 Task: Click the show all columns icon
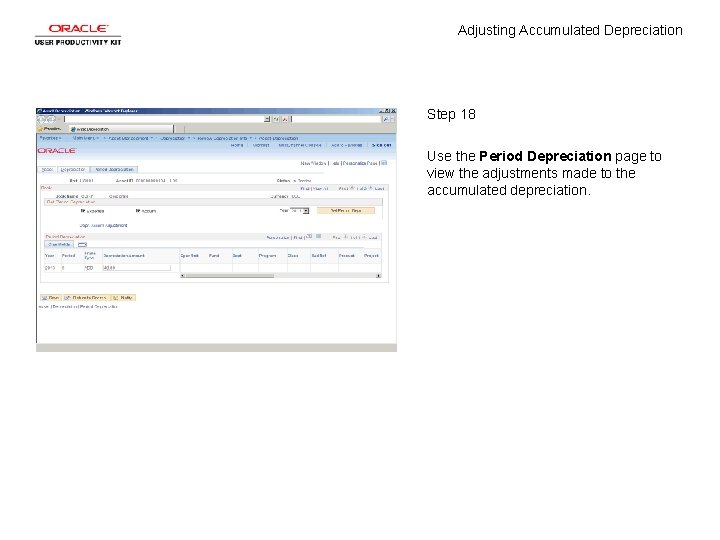[82, 244]
